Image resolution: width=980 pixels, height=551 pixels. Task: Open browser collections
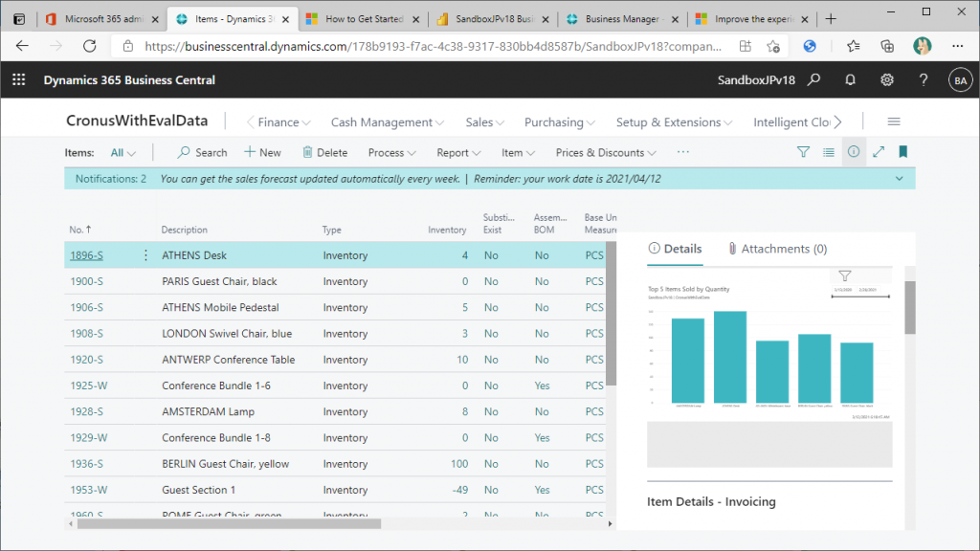click(887, 46)
